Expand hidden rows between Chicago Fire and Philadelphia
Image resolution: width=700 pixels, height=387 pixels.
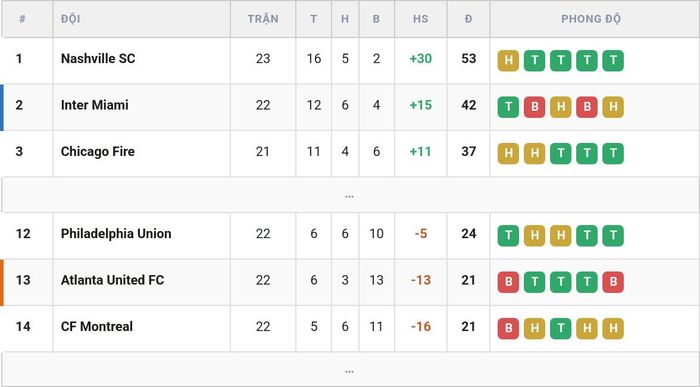[x=350, y=195]
